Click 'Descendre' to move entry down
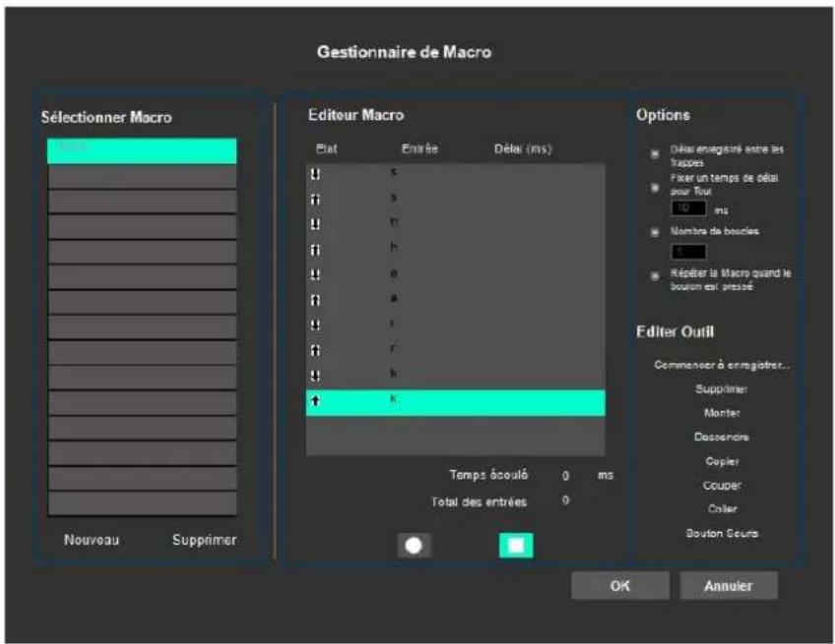The height and width of the screenshot is (644, 835). (723, 437)
